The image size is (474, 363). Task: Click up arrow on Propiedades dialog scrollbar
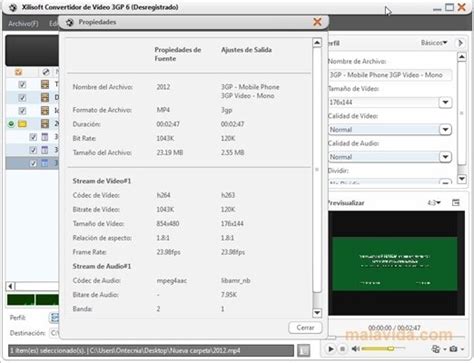point(317,43)
